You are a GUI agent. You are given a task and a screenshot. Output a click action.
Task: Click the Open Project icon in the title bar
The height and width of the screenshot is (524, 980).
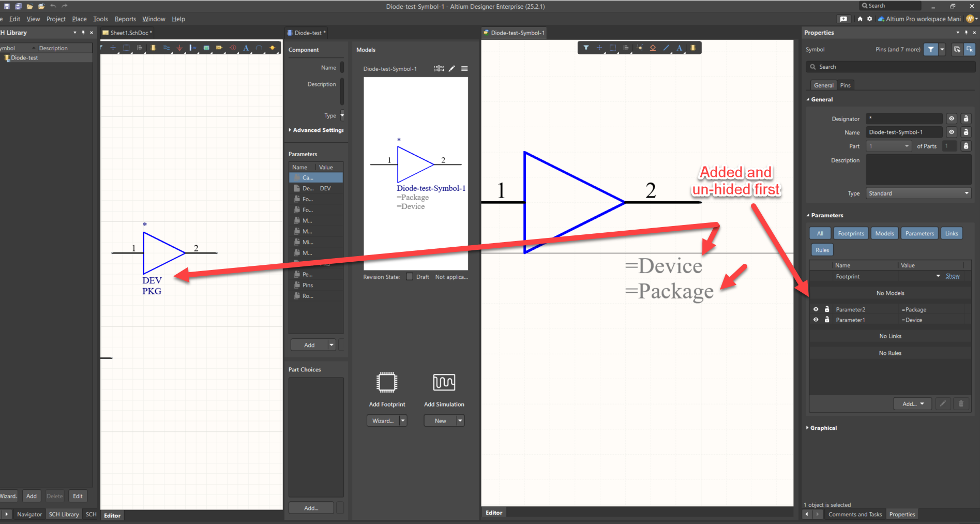tap(41, 6)
